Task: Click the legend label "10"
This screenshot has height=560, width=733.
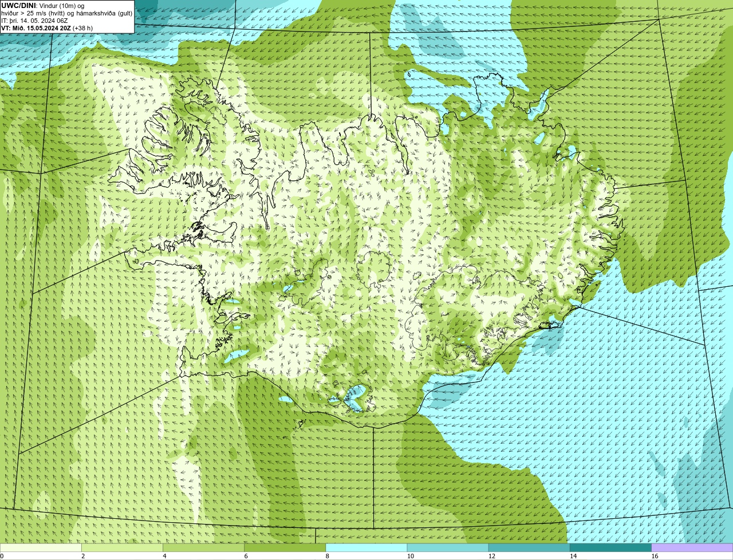Action: coord(410,556)
